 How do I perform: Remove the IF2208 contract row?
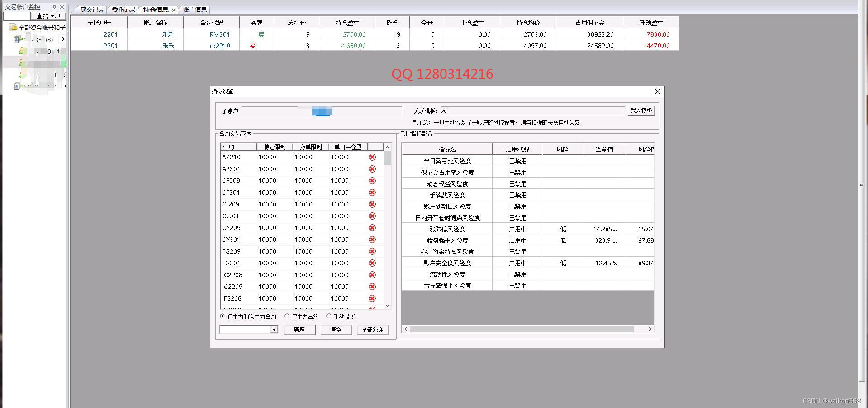[372, 298]
